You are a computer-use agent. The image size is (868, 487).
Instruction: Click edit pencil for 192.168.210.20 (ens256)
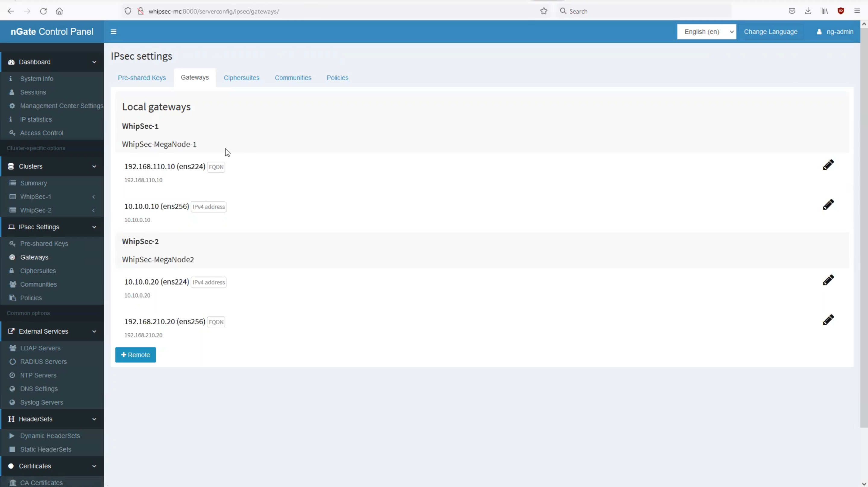coord(828,320)
